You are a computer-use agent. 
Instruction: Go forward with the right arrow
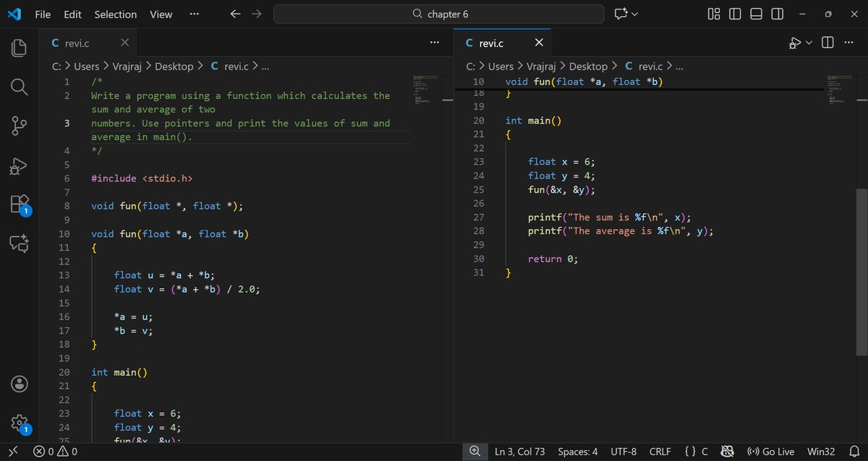coord(257,14)
